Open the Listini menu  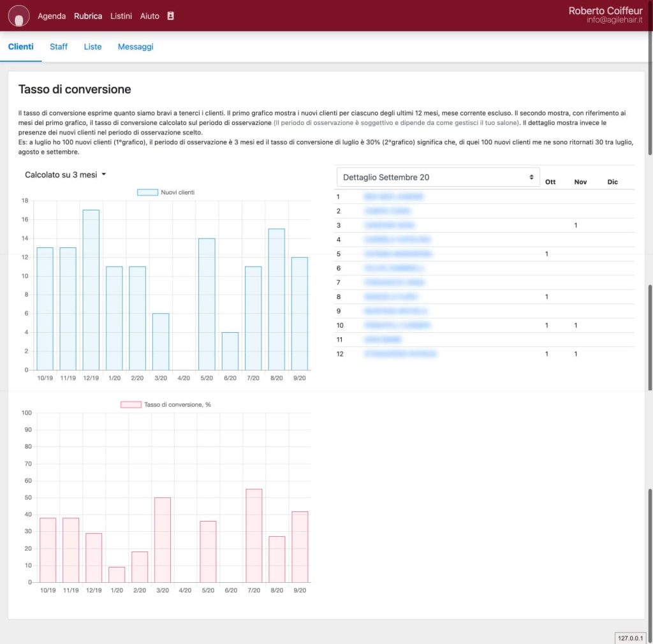[121, 16]
